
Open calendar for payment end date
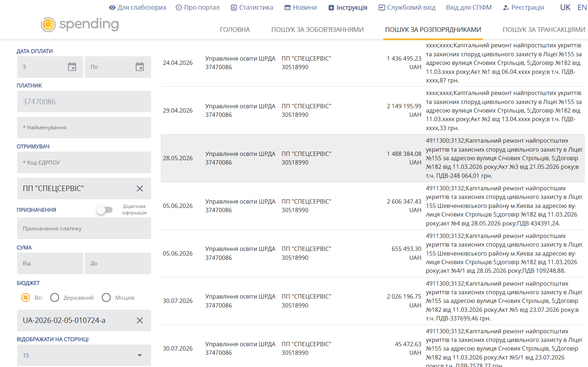coord(140,67)
